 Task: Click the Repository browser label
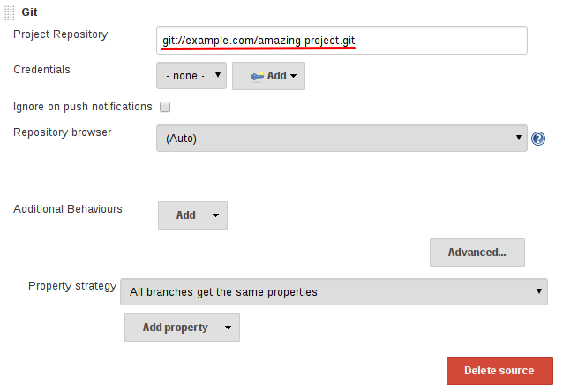click(62, 132)
